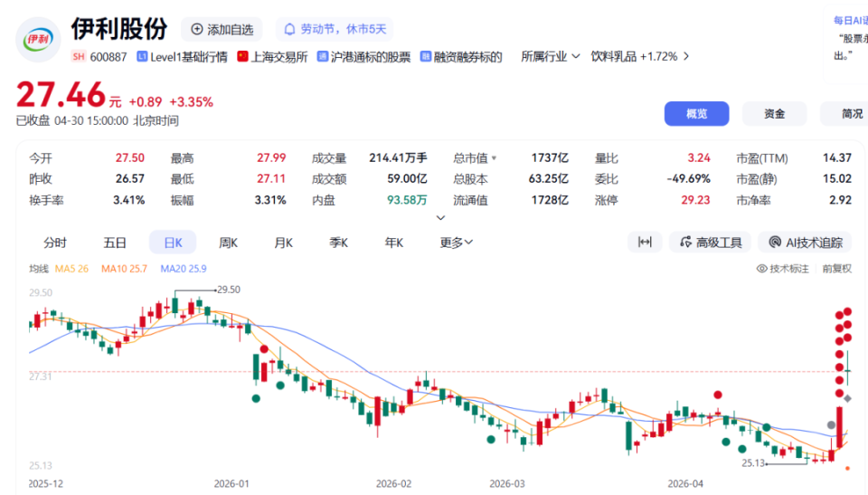
Task: Click the 量比 value 3.24
Action: click(x=699, y=158)
